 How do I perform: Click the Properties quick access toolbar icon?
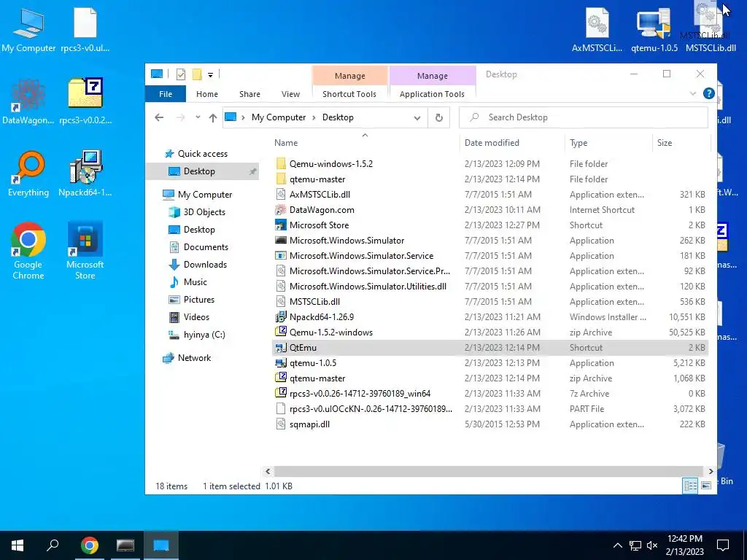tap(181, 74)
